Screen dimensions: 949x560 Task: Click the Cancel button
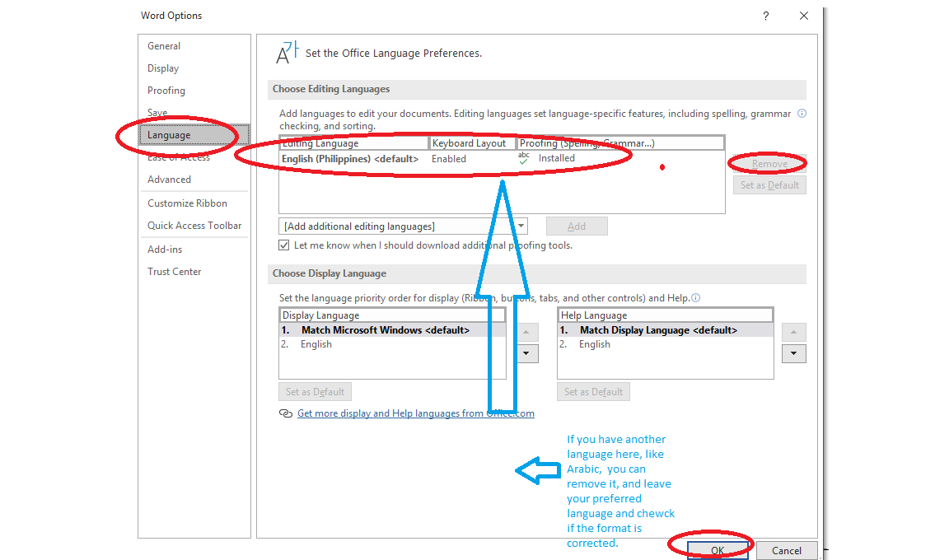[786, 550]
